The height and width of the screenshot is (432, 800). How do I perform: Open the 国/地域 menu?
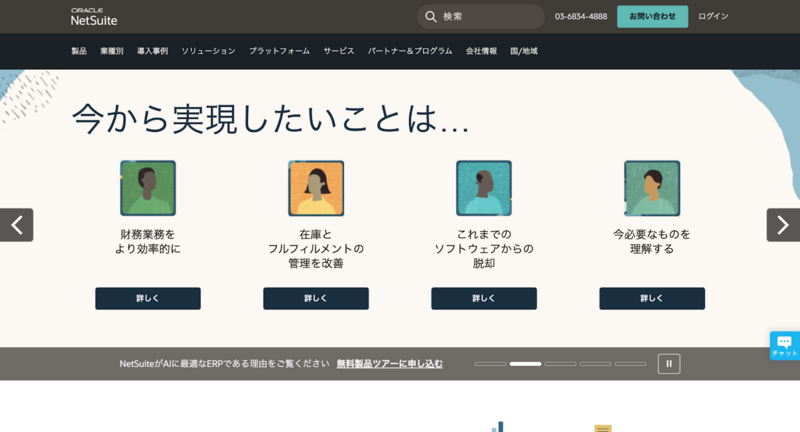[x=523, y=51]
